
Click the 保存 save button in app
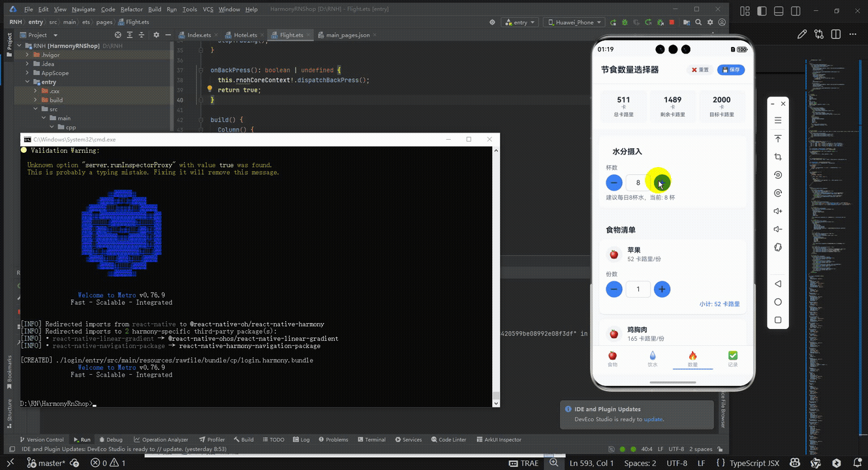[x=731, y=70]
